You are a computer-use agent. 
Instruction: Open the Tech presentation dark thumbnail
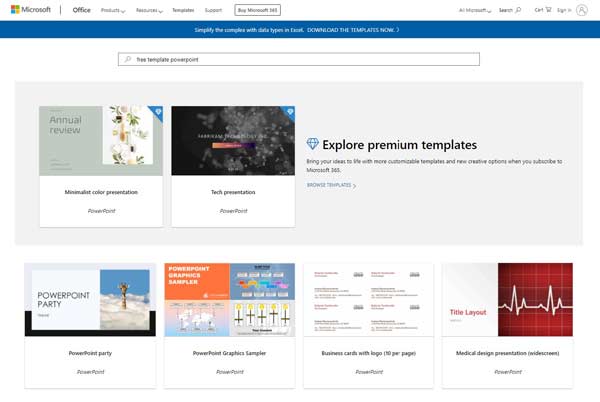click(x=233, y=141)
